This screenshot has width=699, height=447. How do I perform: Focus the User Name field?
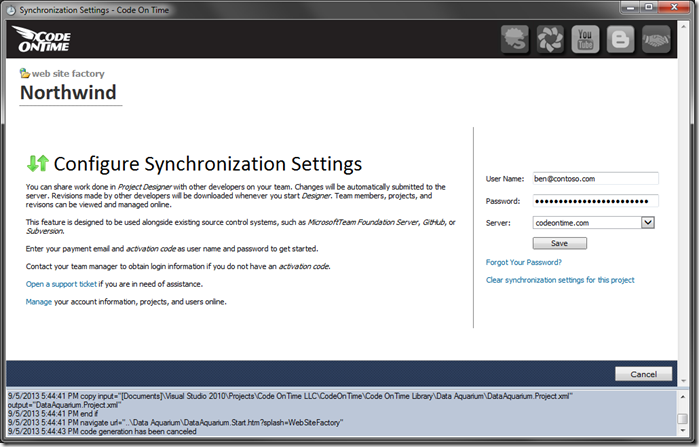pyautogui.click(x=595, y=179)
